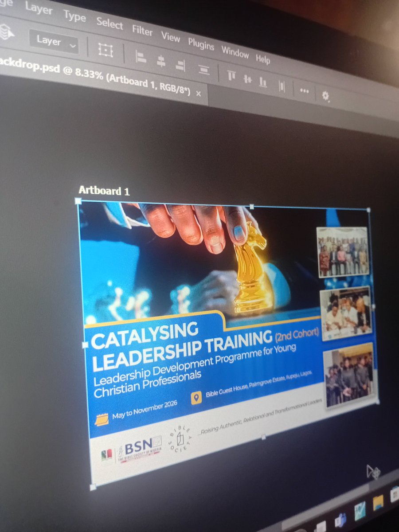Click the Artboard 1 label
This screenshot has height=532, width=399.
click(104, 191)
